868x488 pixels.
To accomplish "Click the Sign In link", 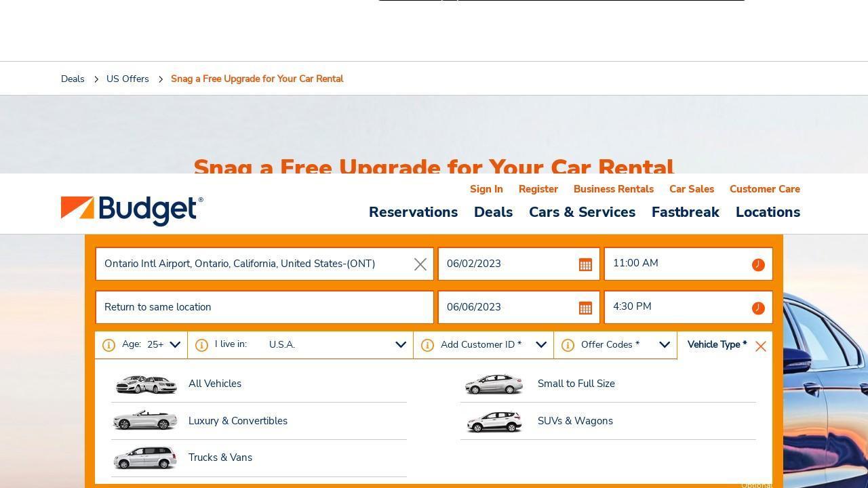I will (x=486, y=189).
